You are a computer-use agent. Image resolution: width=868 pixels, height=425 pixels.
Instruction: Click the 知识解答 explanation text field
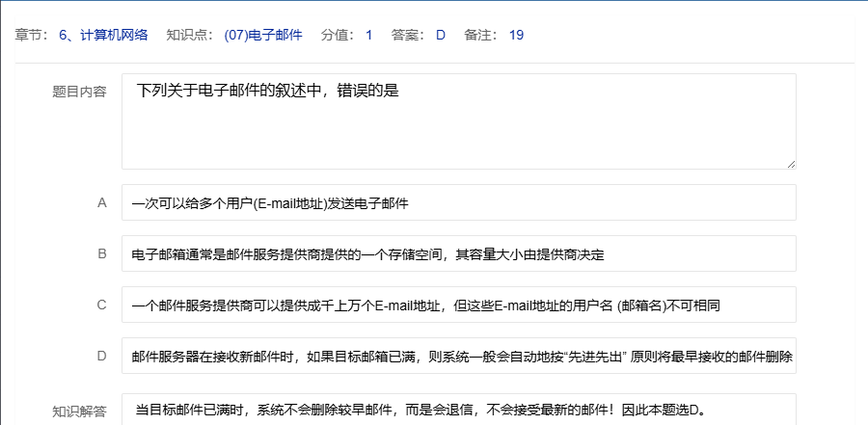coord(458,410)
